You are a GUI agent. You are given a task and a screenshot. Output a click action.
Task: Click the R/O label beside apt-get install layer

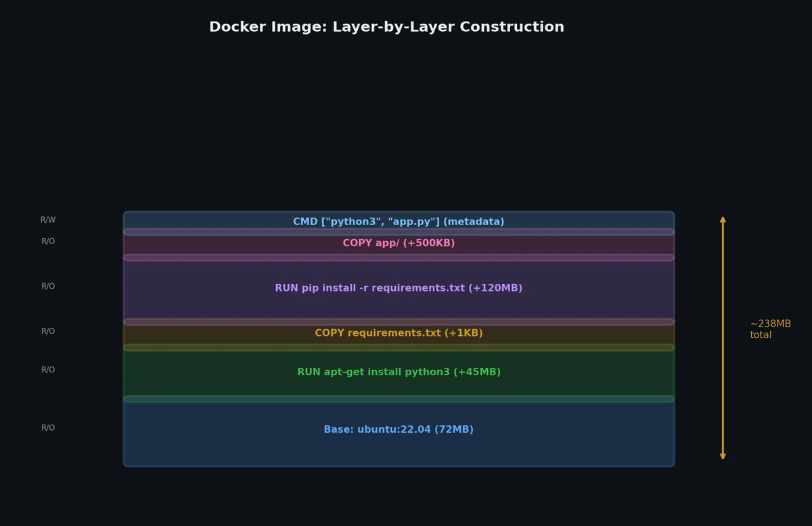[48, 370]
